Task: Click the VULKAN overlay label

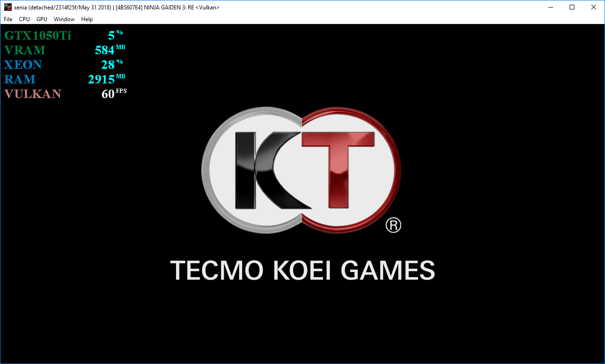Action: pos(33,94)
